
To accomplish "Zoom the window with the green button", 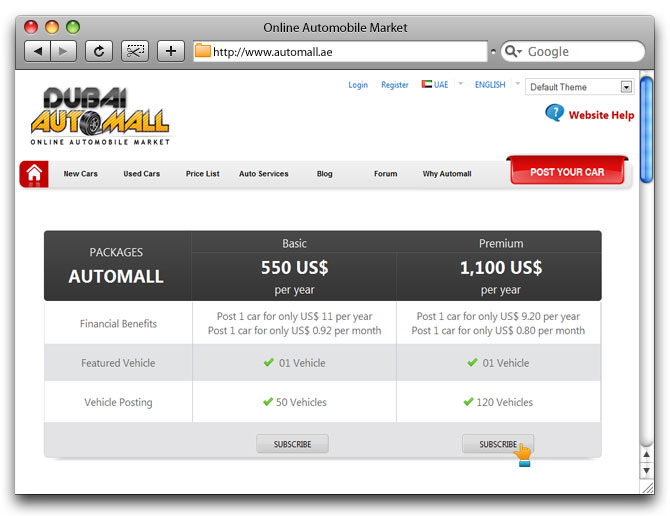I will pos(73,27).
